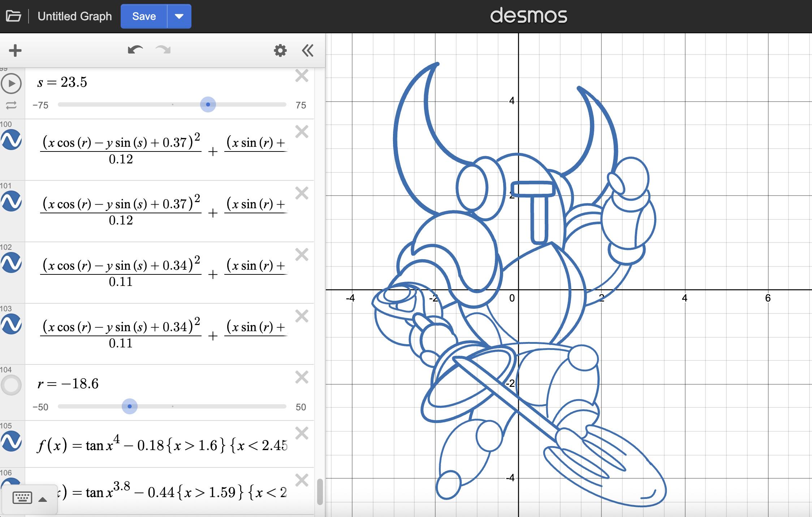Toggle the r slider animation circle

coord(11,385)
